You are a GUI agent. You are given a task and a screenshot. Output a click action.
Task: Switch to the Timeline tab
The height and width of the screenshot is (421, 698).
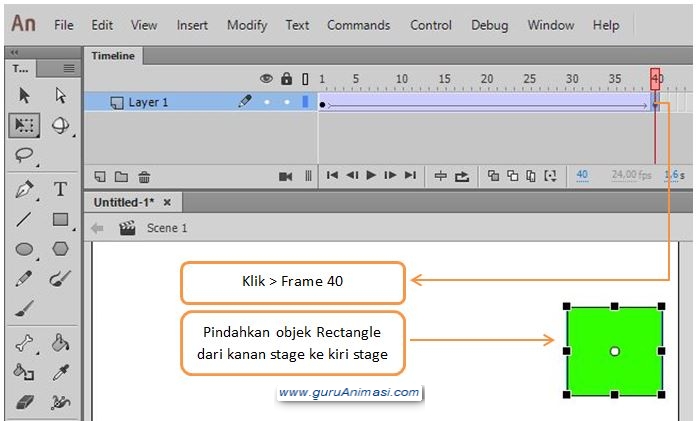pyautogui.click(x=113, y=56)
